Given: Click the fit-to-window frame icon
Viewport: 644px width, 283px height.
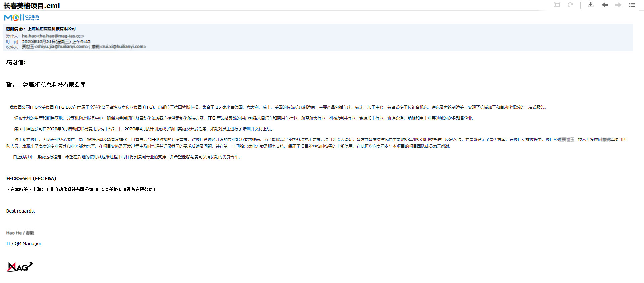Looking at the screenshot, I should point(557,5).
